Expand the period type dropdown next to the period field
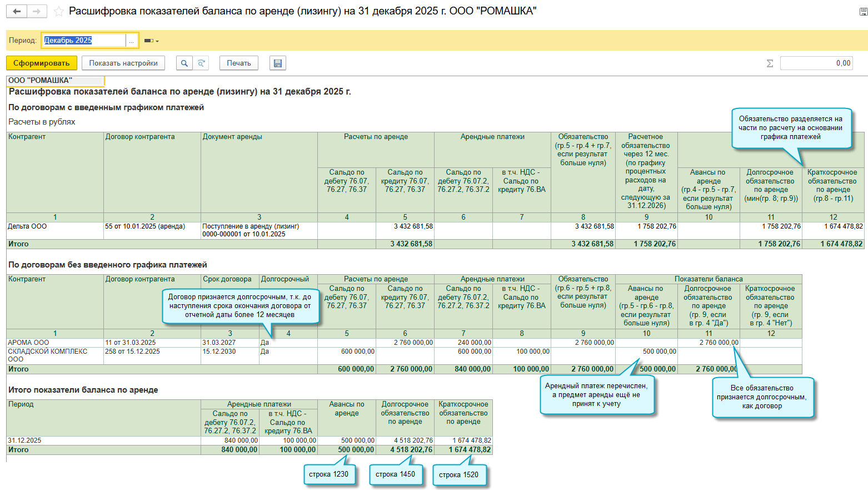The height and width of the screenshot is (490, 868). (x=151, y=41)
